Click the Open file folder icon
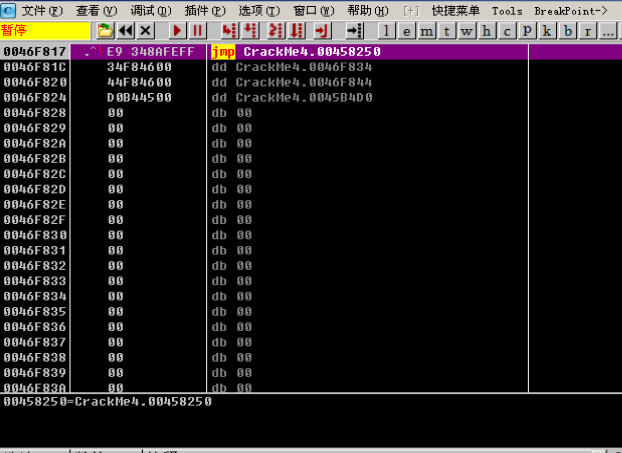Viewport: 622px width, 453px height. [105, 30]
